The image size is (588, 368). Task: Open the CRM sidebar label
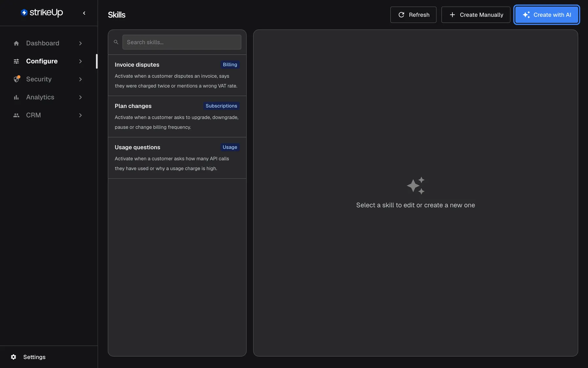tap(34, 115)
